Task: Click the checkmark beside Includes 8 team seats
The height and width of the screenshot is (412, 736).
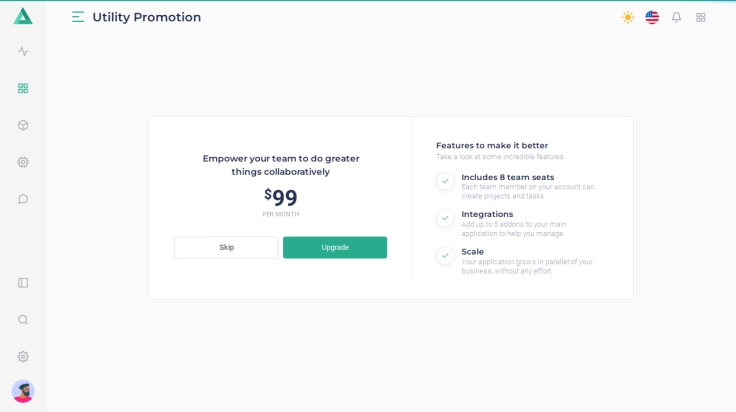Action: point(445,181)
